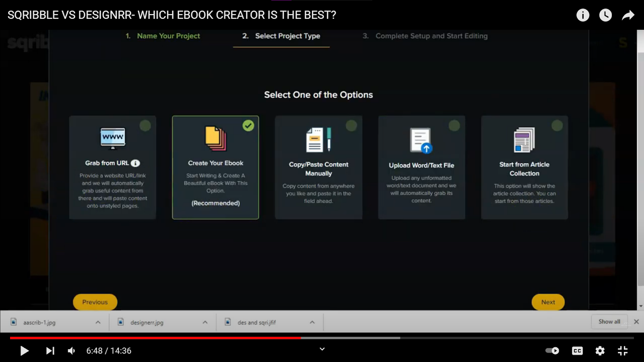Click the 'Start Writing & Create A Beautiful eBook' description
Screen dimensions: 644x362
(x=216, y=183)
